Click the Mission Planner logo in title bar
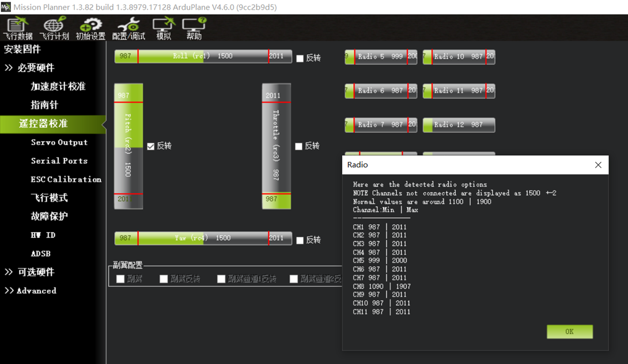628x364 pixels. pyautogui.click(x=6, y=7)
